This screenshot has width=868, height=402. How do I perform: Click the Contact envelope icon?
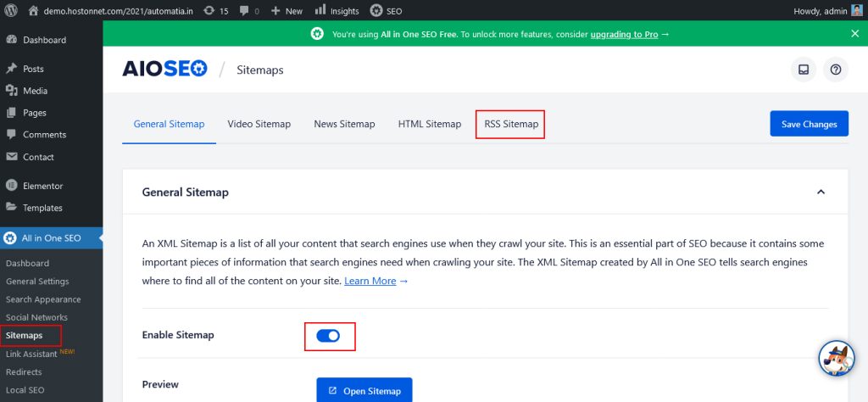[x=11, y=157]
